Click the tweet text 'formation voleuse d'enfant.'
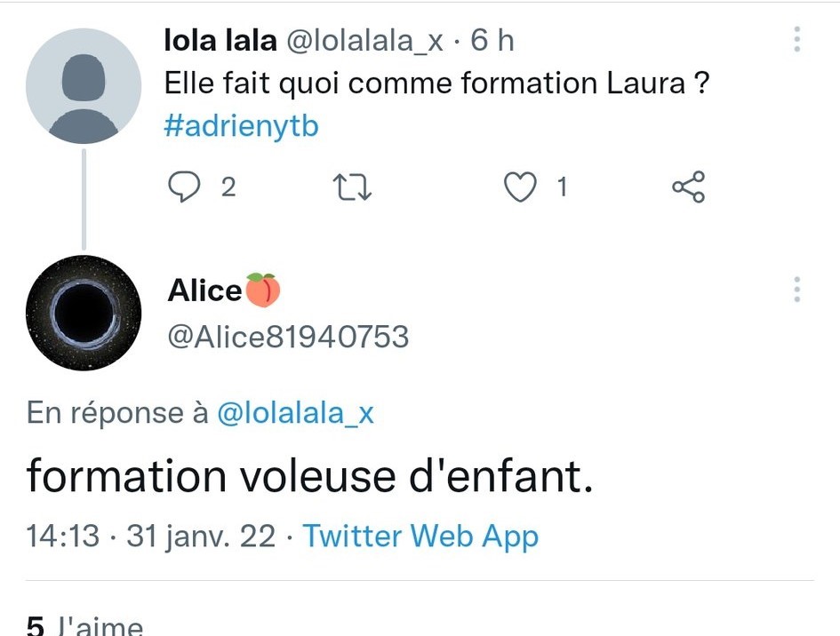The height and width of the screenshot is (636, 840). [x=308, y=477]
